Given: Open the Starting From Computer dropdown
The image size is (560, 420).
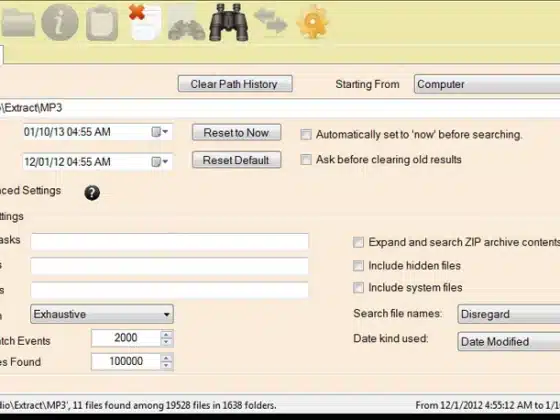Looking at the screenshot, I should pyautogui.click(x=487, y=84).
